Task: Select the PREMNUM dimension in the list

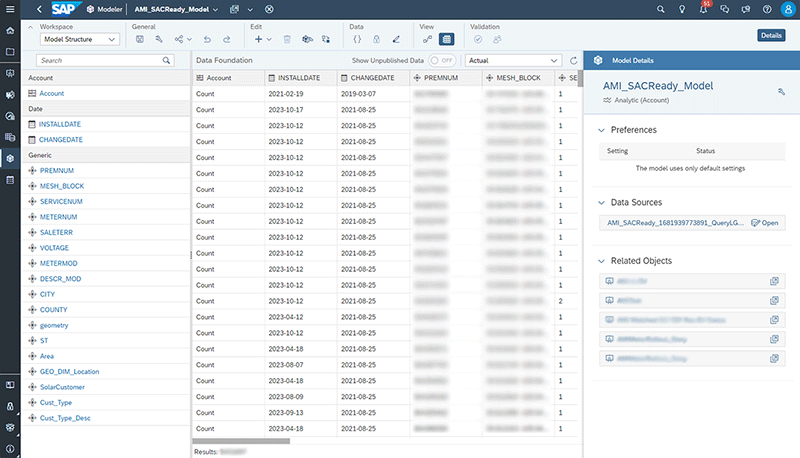Action: tap(57, 171)
